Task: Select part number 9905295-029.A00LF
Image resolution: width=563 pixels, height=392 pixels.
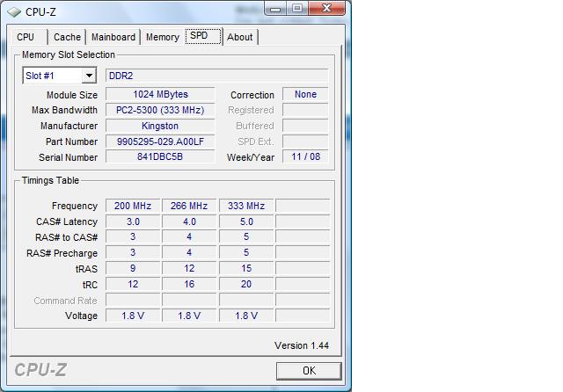Action: [160, 142]
